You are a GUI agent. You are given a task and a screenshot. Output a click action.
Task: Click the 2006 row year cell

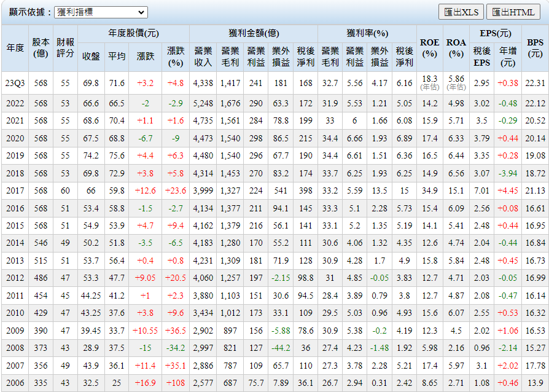(x=15, y=382)
